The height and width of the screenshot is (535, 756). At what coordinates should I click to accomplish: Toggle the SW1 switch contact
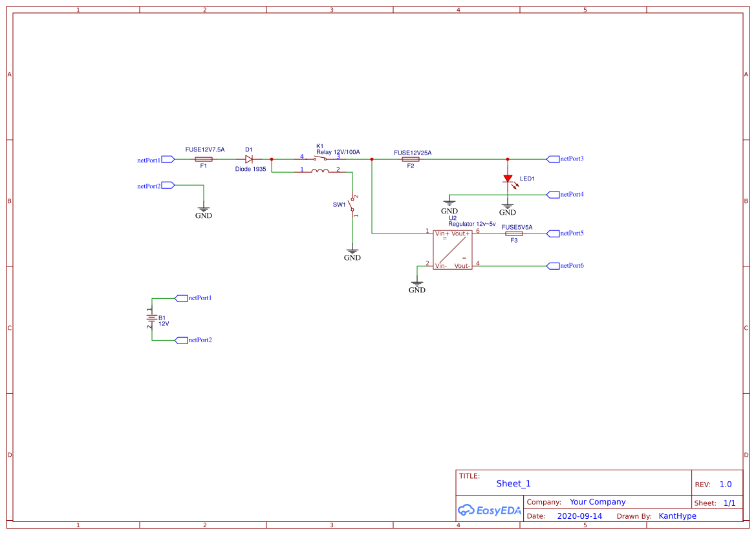(352, 204)
